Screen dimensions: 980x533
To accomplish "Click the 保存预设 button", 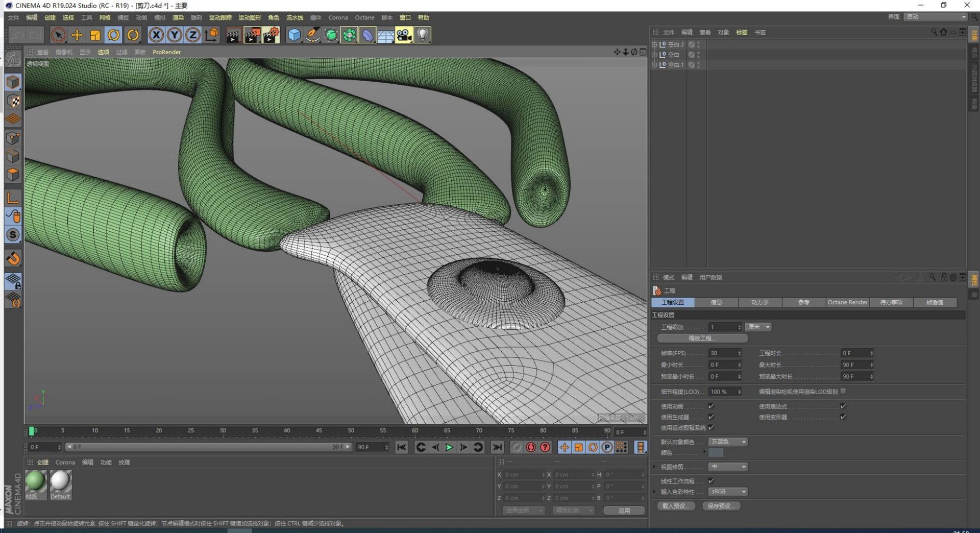I will point(721,506).
